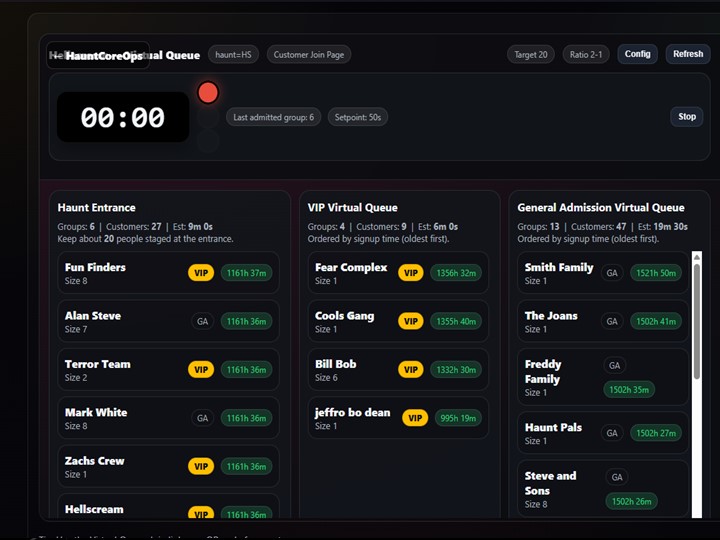Image resolution: width=720 pixels, height=540 pixels.
Task: Select the Hellscream group
Action: coord(169,506)
